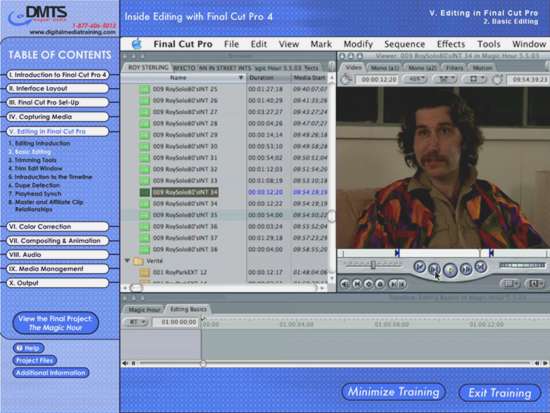This screenshot has height=413, width=550.
Task: Click the In point marker on Viewer scrubber
Action: pyautogui.click(x=397, y=253)
